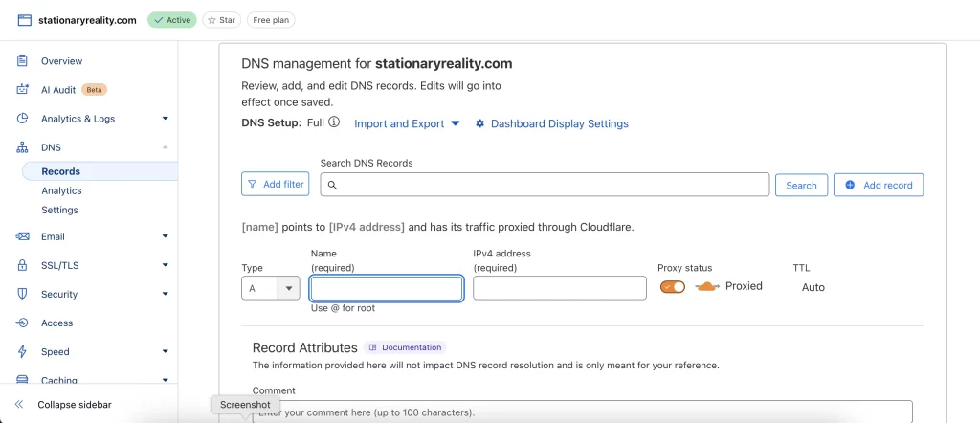Click the Search button
The width and height of the screenshot is (980, 423).
801,185
